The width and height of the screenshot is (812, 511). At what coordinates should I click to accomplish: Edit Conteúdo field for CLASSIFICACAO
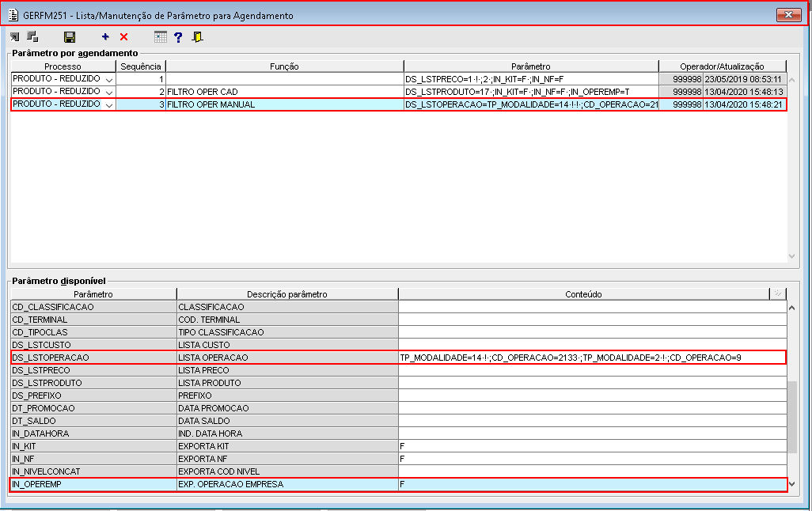[593, 307]
